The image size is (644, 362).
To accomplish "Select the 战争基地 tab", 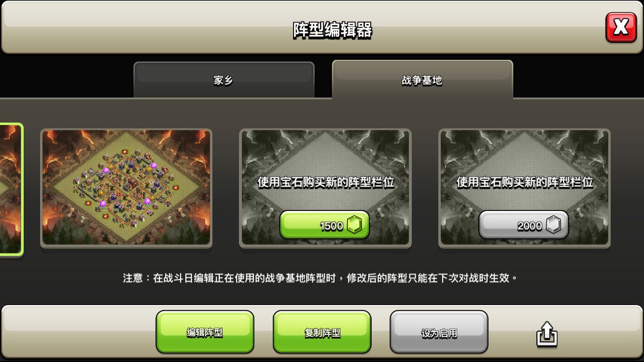I will tap(422, 80).
